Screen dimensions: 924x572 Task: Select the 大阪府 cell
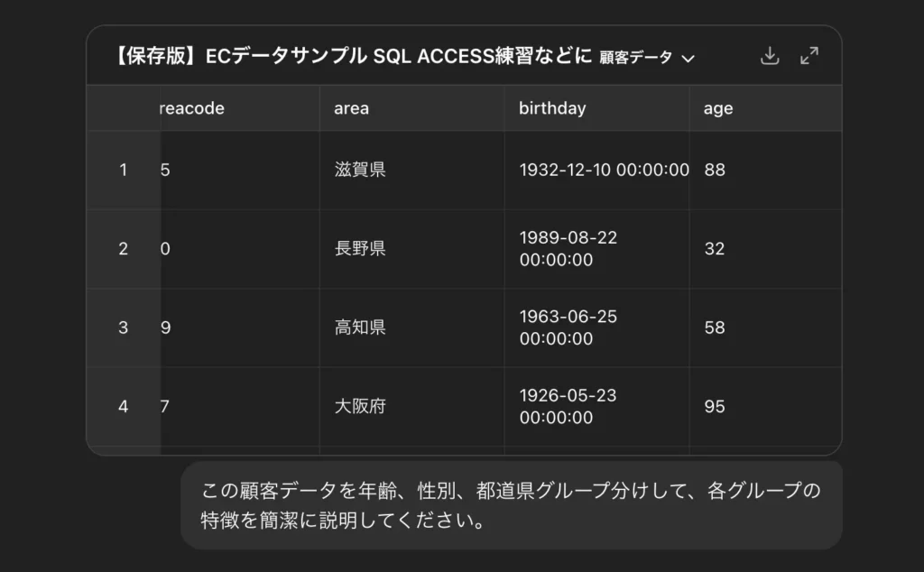pos(360,406)
